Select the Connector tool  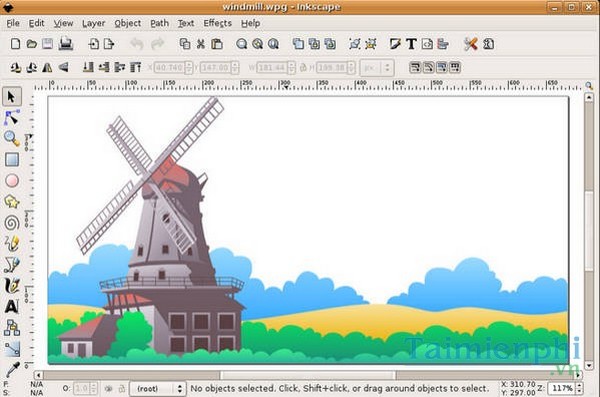pos(12,328)
